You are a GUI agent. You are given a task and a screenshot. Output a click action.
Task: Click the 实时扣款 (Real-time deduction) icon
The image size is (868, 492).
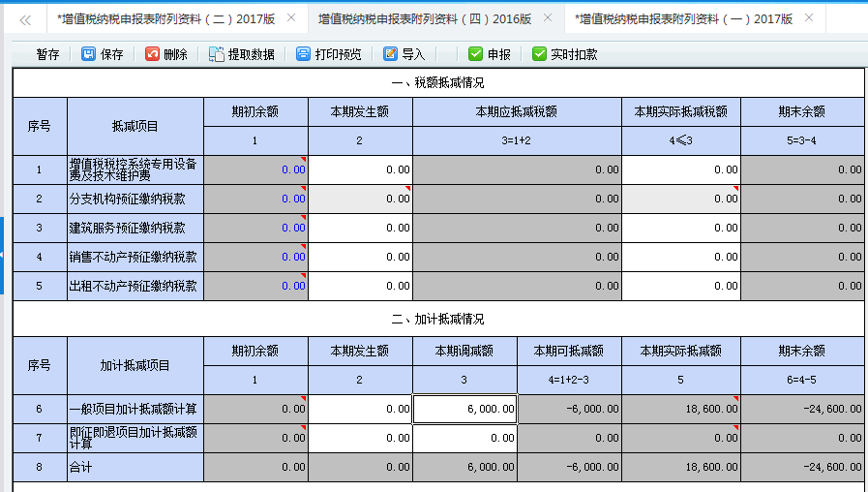[x=539, y=54]
